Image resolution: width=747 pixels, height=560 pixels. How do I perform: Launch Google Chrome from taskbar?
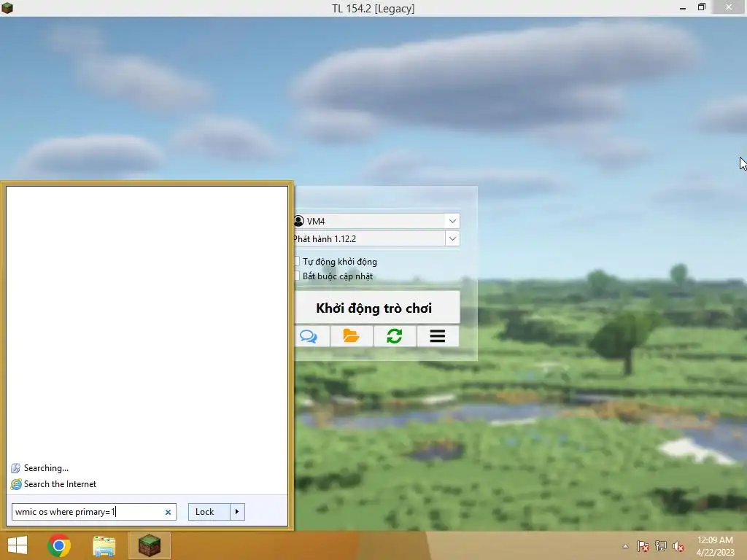click(x=59, y=545)
